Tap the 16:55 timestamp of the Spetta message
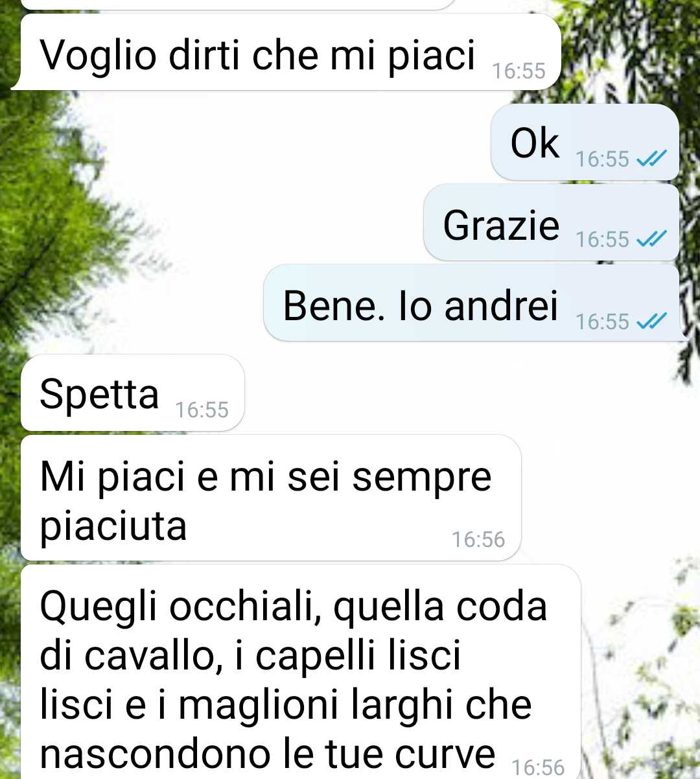700x779 pixels. click(x=202, y=410)
